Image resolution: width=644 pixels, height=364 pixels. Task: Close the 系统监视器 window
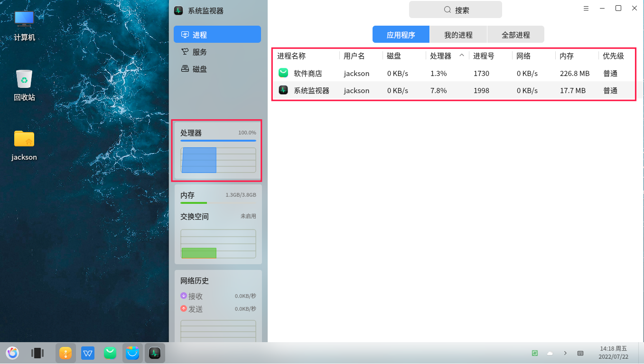(635, 8)
